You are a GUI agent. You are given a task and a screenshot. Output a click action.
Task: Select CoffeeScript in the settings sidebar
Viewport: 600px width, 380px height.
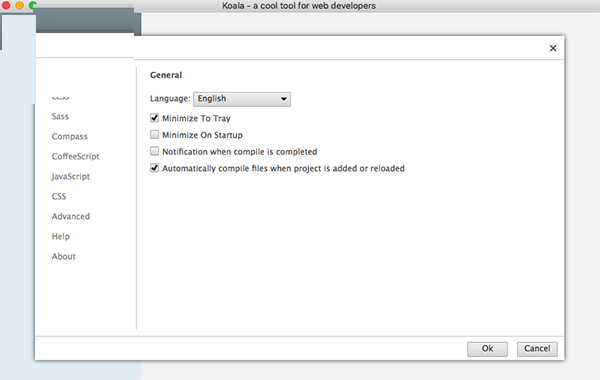(75, 157)
